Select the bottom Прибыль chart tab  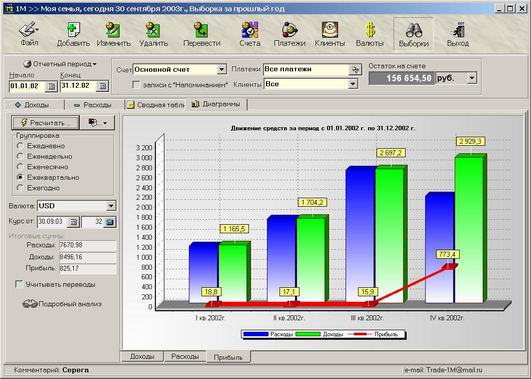[x=228, y=357]
